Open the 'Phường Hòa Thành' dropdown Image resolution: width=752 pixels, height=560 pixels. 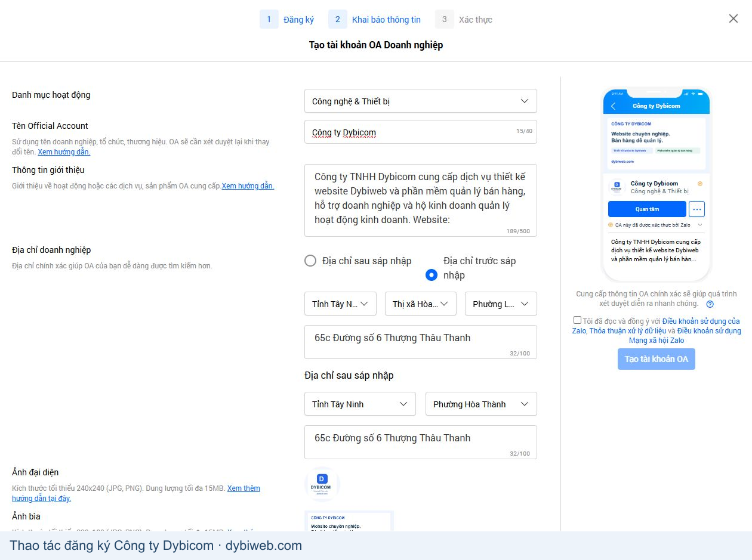tap(481, 404)
